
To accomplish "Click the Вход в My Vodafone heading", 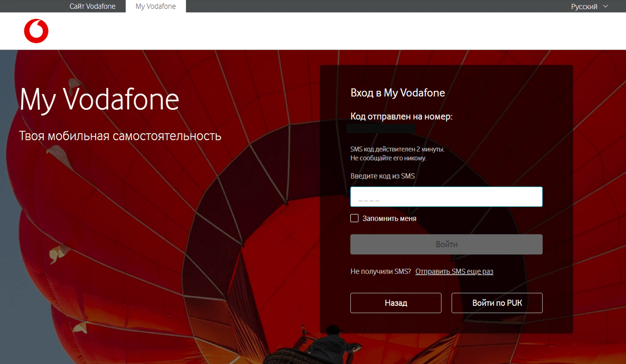I will click(x=398, y=93).
